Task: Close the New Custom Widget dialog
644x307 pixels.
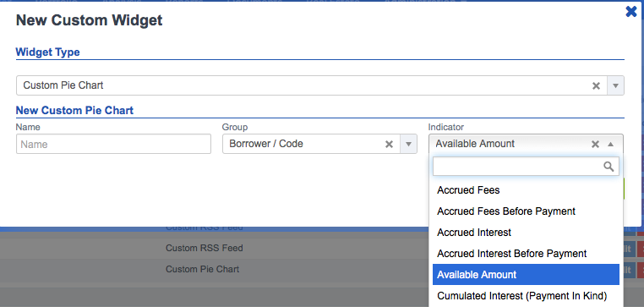Action: [x=630, y=12]
